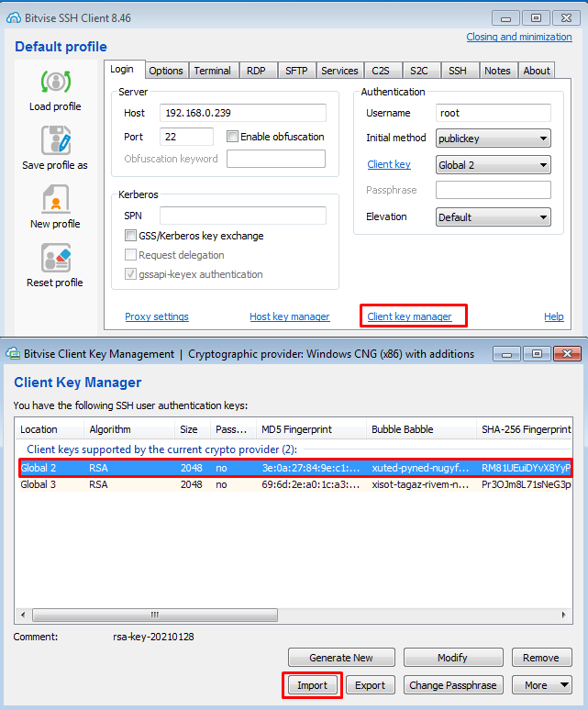Click the Port input field
Screen dimensions: 588x710
tap(186, 137)
